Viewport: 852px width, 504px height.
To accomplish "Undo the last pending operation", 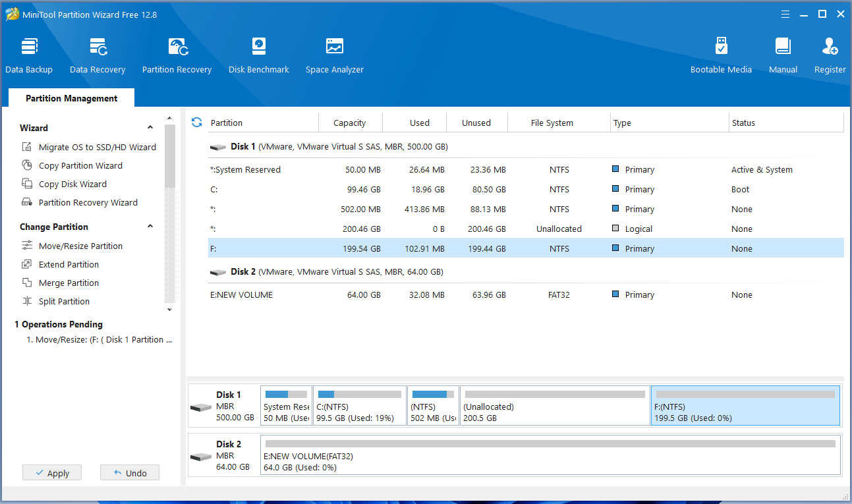I will pos(130,472).
